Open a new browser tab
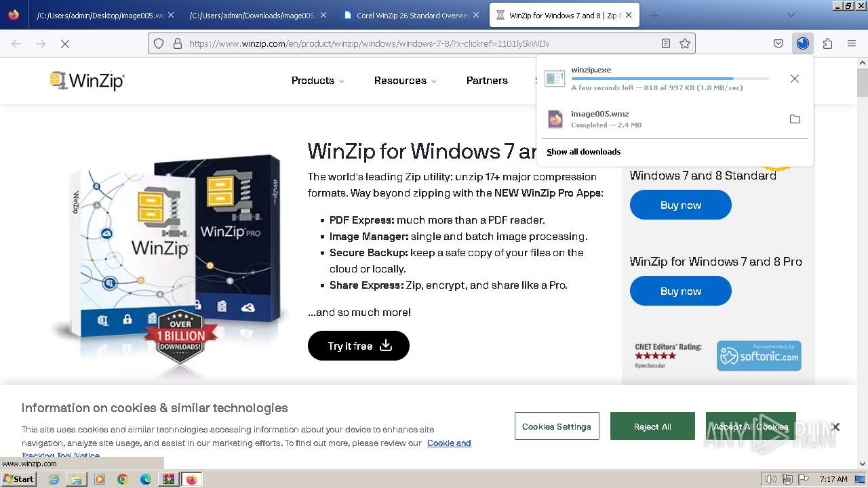The image size is (868, 488). point(654,15)
